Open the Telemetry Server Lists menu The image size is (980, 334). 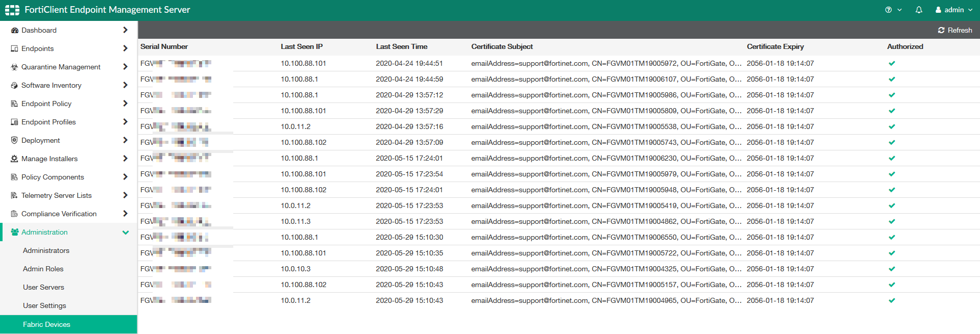click(57, 195)
